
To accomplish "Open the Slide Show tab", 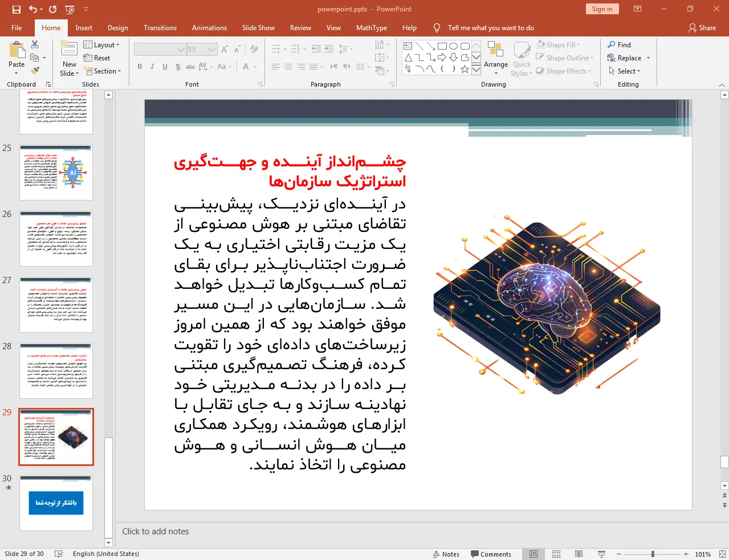I will [258, 27].
